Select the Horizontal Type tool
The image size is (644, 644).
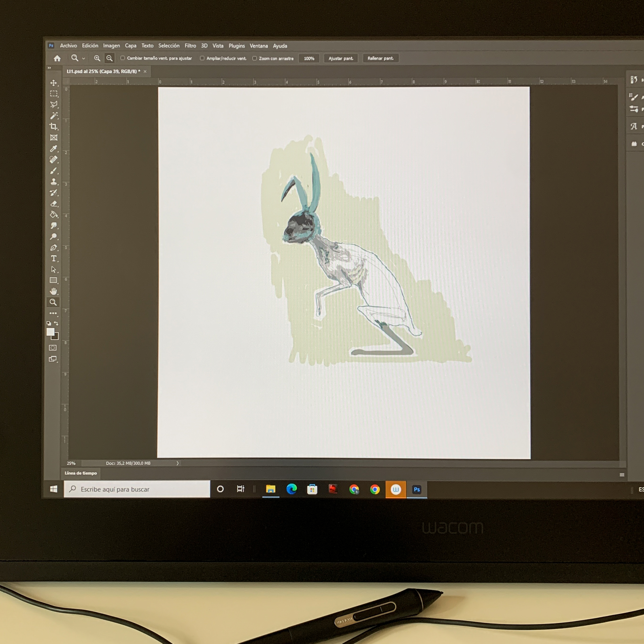[x=53, y=259]
